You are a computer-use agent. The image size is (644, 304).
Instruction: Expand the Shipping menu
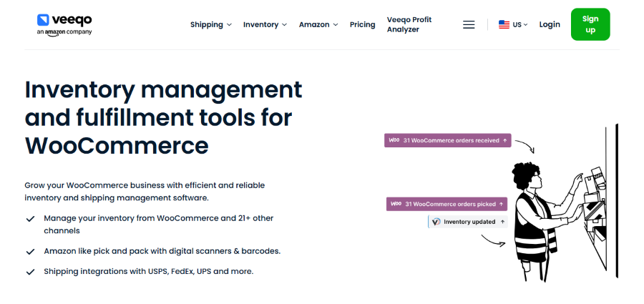(211, 24)
